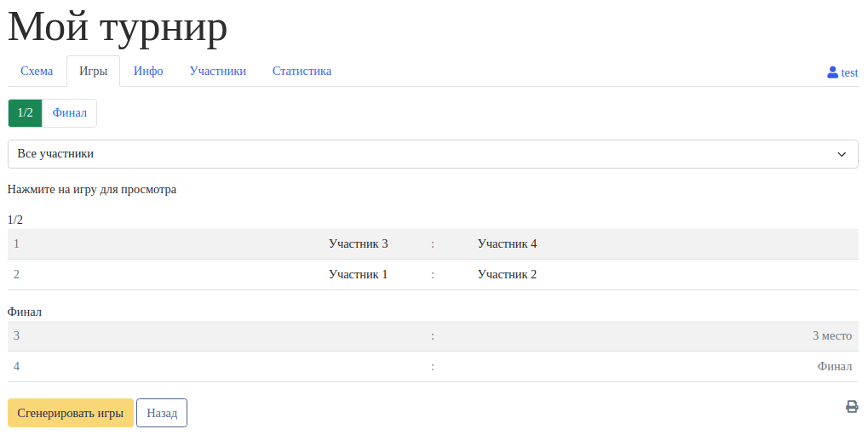Click the dropdown chevron arrow

click(841, 154)
